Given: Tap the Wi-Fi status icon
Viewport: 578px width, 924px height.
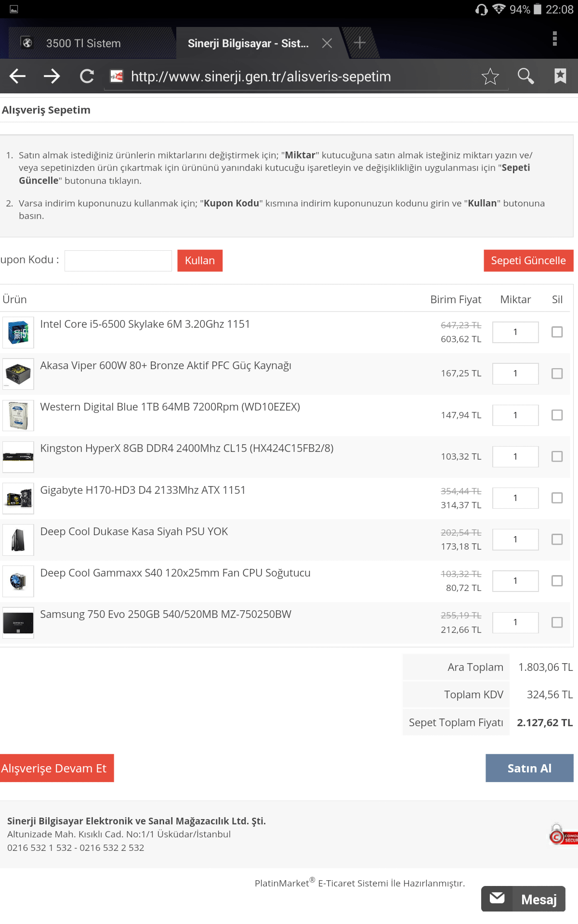Looking at the screenshot, I should click(x=499, y=9).
